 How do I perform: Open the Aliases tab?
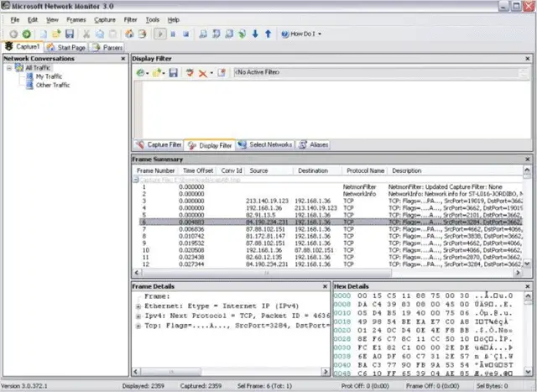313,144
